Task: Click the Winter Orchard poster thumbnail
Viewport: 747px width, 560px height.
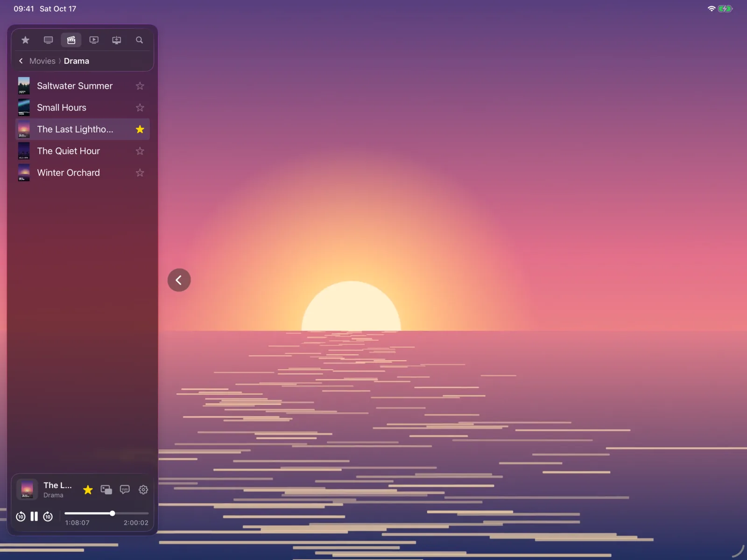Action: click(x=24, y=173)
